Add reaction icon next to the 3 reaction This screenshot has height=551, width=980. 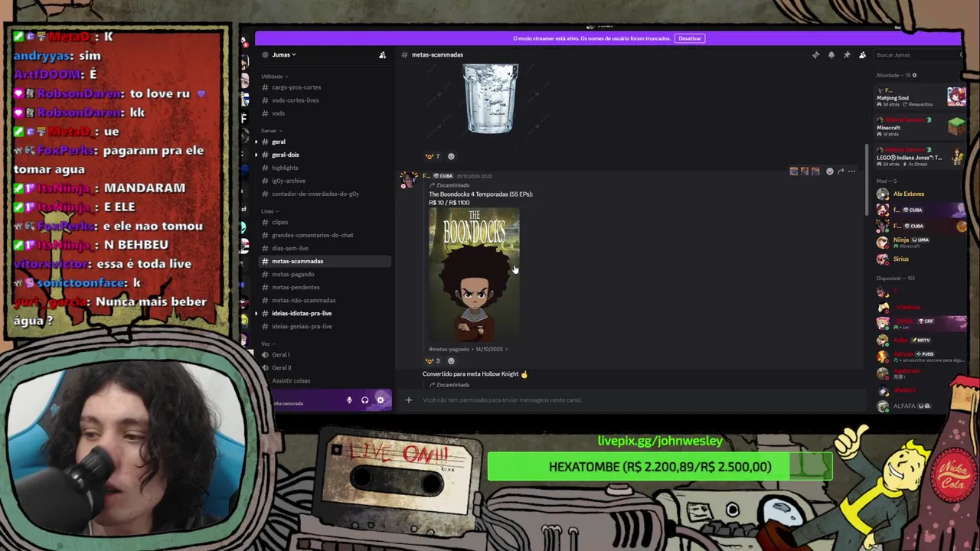click(x=451, y=360)
